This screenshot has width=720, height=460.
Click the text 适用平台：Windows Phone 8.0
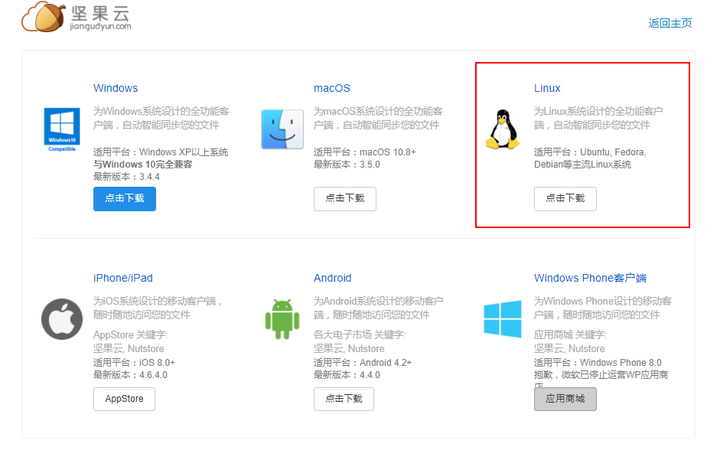click(598, 363)
